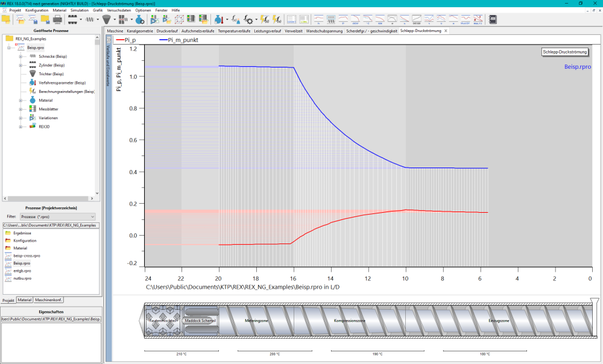Click the print icon in toolbar
This screenshot has height=364, width=603.
coord(57,19)
